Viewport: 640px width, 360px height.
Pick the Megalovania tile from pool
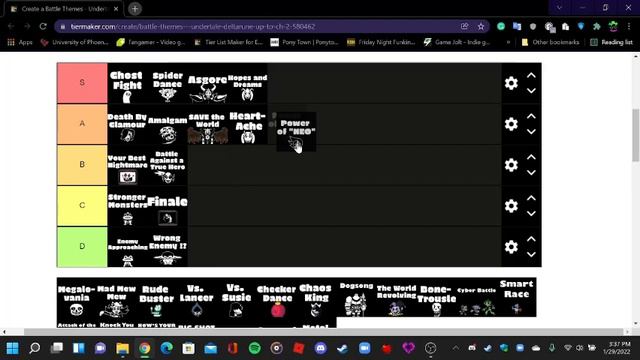click(x=77, y=298)
